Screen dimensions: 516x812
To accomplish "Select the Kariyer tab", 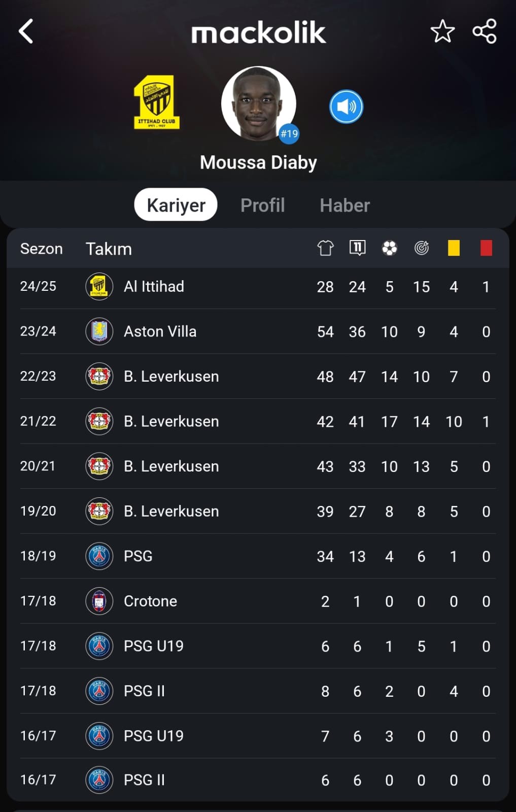I will point(176,205).
